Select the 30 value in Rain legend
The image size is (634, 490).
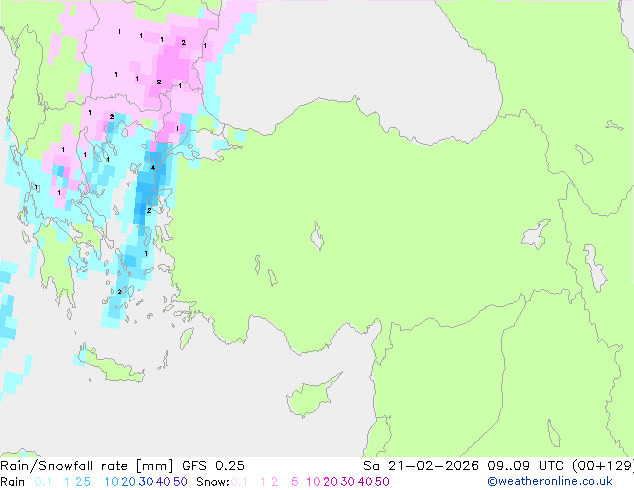146,482
